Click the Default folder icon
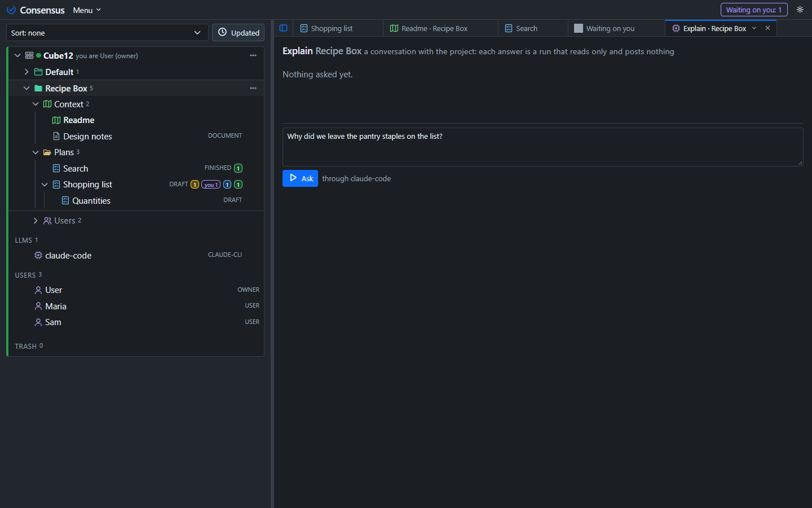 click(x=38, y=72)
